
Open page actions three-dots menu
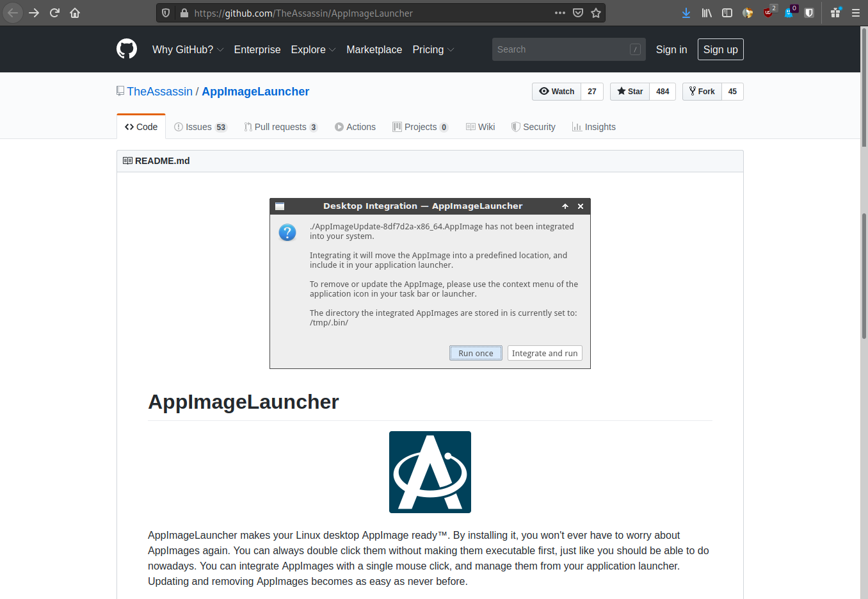(x=560, y=13)
